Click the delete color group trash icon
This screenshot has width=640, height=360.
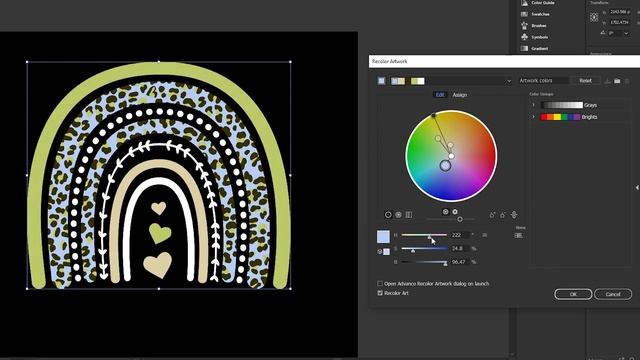pyautogui.click(x=627, y=81)
